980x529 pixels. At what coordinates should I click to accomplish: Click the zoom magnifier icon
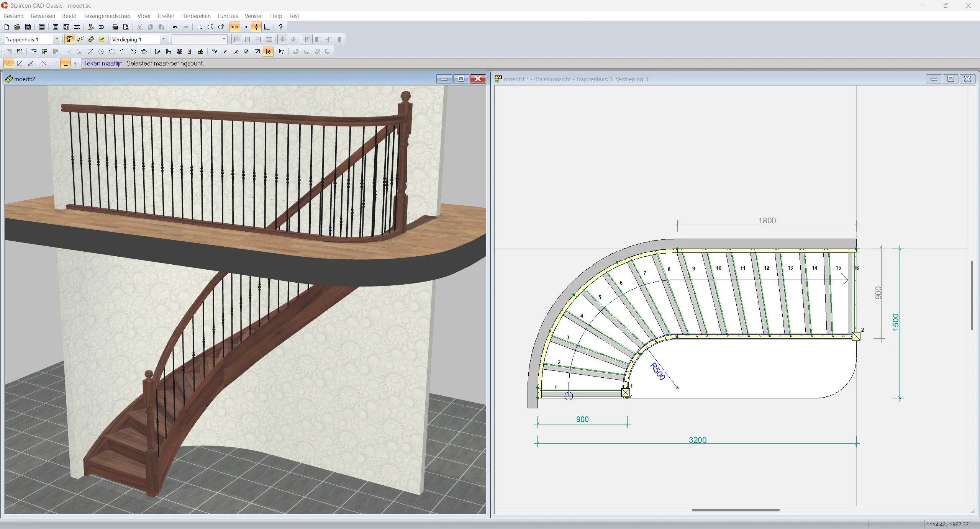pos(199,27)
